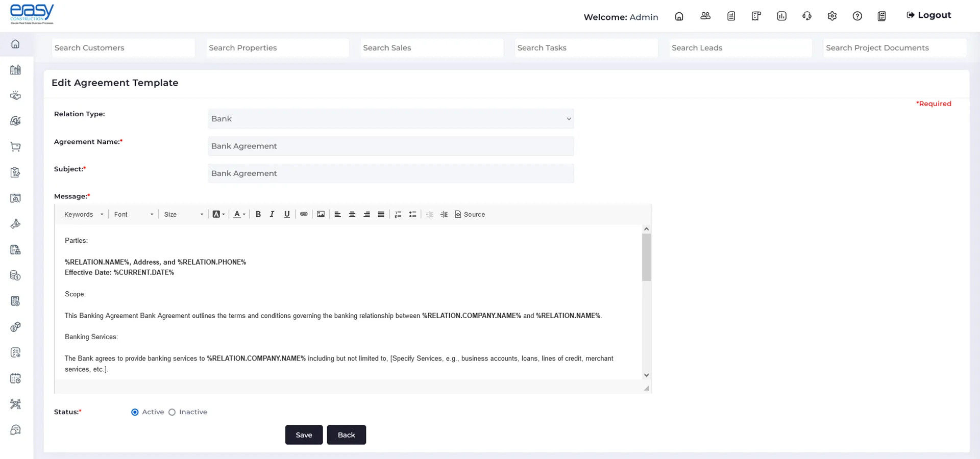Apply italic formatting in the editor
The image size is (980, 459).
tap(272, 214)
